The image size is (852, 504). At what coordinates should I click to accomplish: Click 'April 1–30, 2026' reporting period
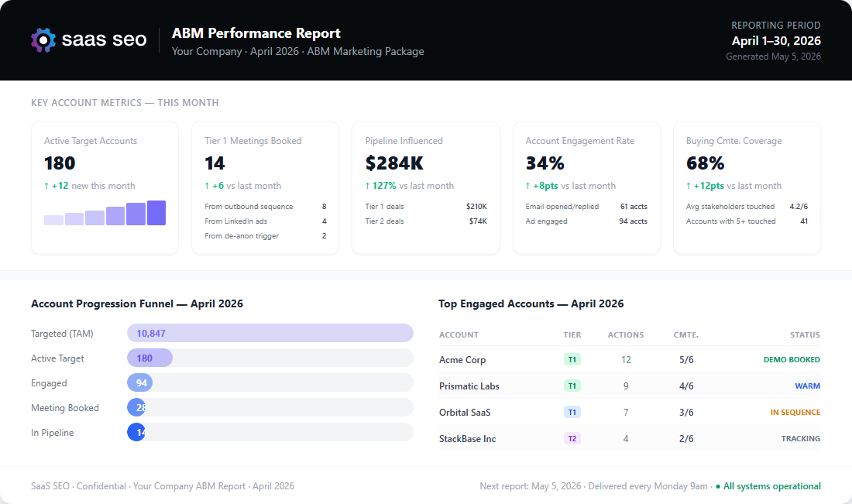(x=776, y=41)
